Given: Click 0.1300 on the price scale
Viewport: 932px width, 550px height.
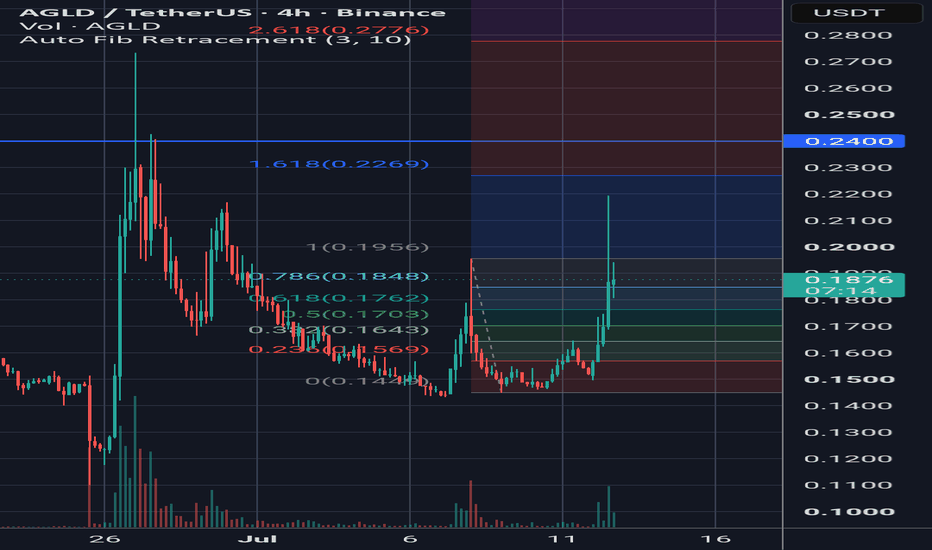Looking at the screenshot, I should pos(848,432).
